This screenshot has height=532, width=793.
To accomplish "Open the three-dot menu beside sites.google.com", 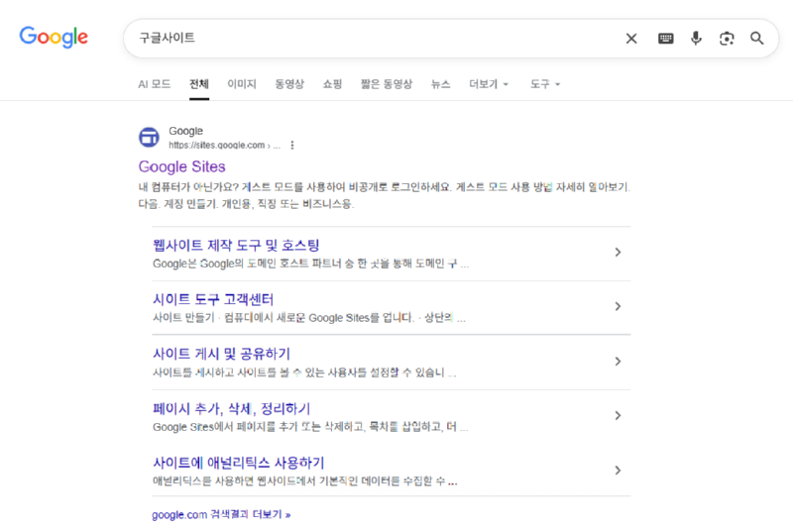I will (292, 146).
